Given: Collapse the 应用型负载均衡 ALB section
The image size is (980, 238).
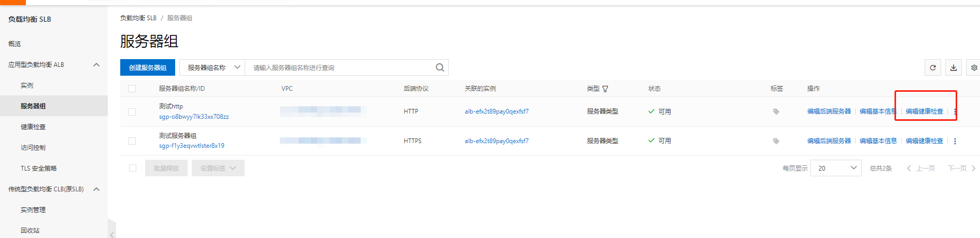Looking at the screenshot, I should (x=96, y=65).
